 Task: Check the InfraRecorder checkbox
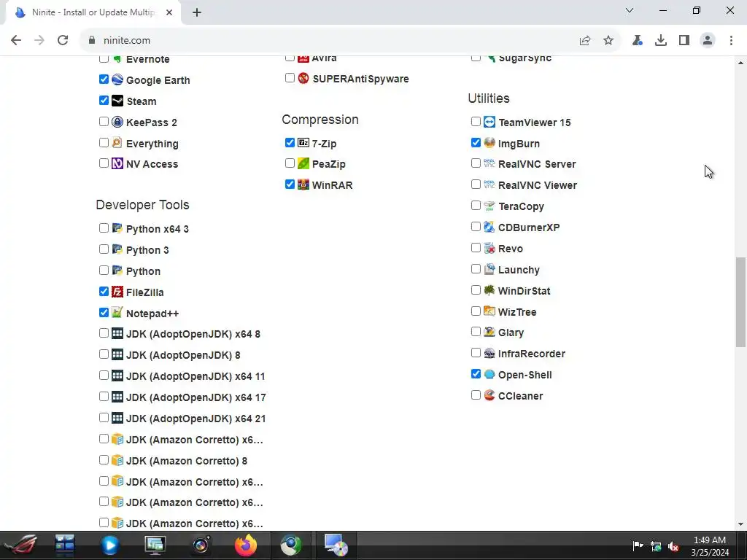[x=476, y=352]
